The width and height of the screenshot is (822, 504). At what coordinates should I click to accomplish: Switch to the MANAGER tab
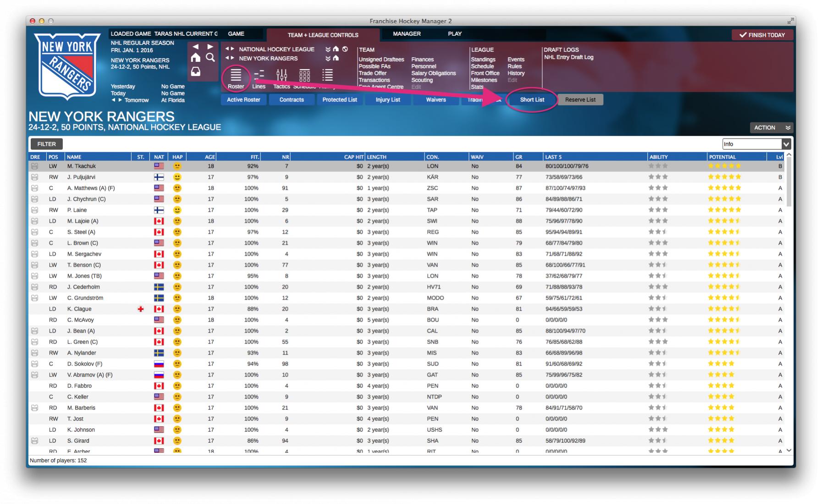pyautogui.click(x=407, y=34)
